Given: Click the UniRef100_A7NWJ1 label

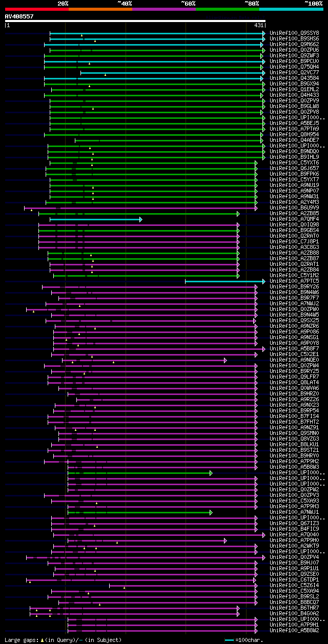Looking at the screenshot, I should pyautogui.click(x=294, y=512).
